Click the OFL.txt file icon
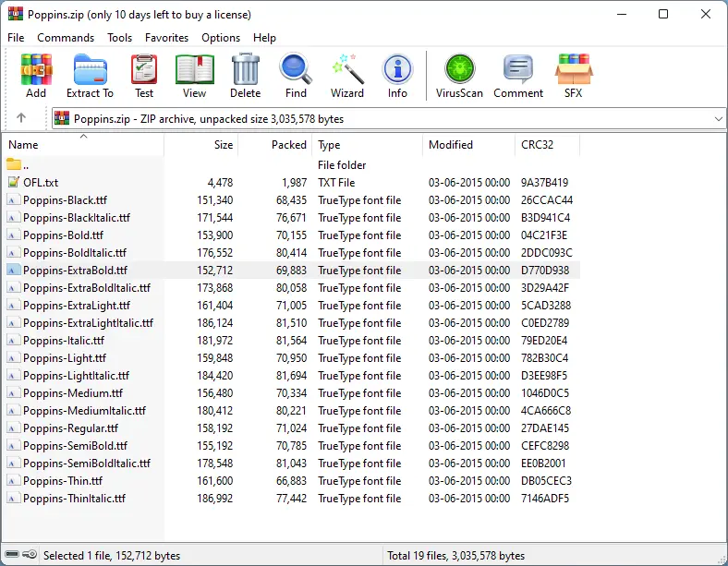 (x=14, y=182)
